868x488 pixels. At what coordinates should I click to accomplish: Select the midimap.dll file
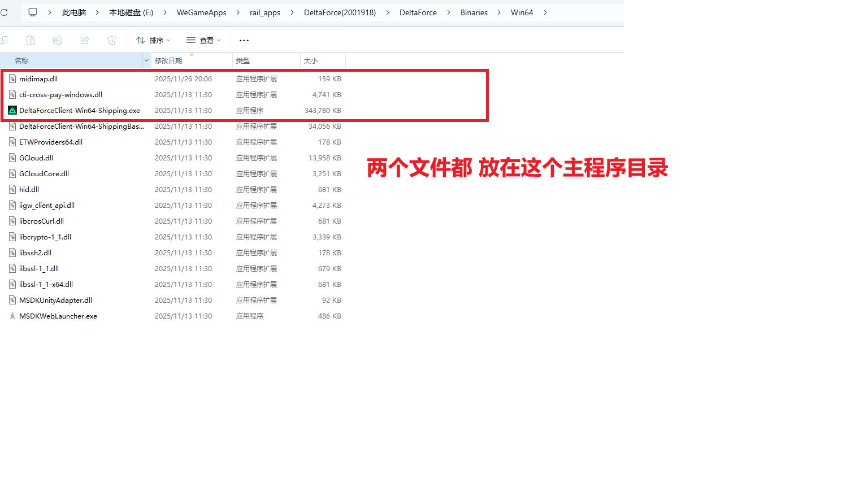(37, 79)
